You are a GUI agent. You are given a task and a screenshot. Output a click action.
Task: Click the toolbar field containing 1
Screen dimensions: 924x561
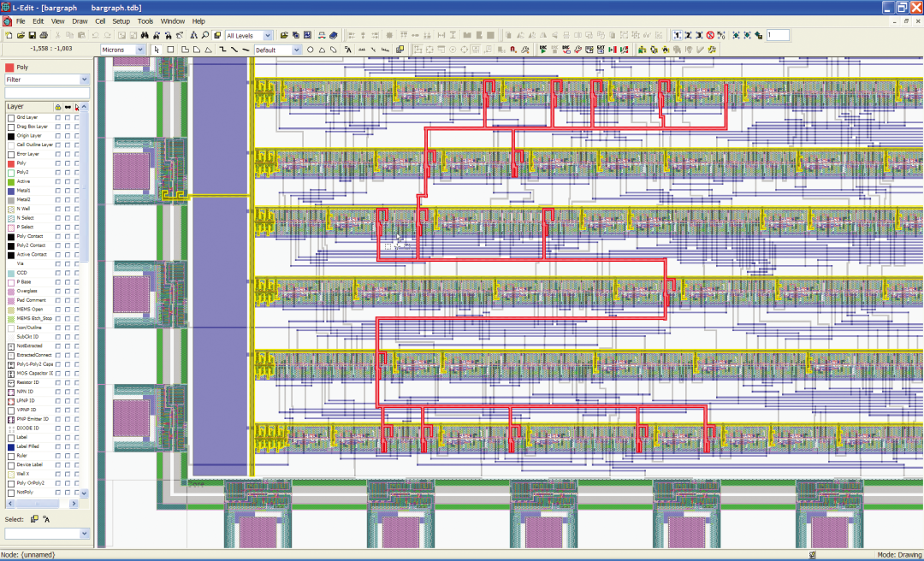click(x=777, y=35)
